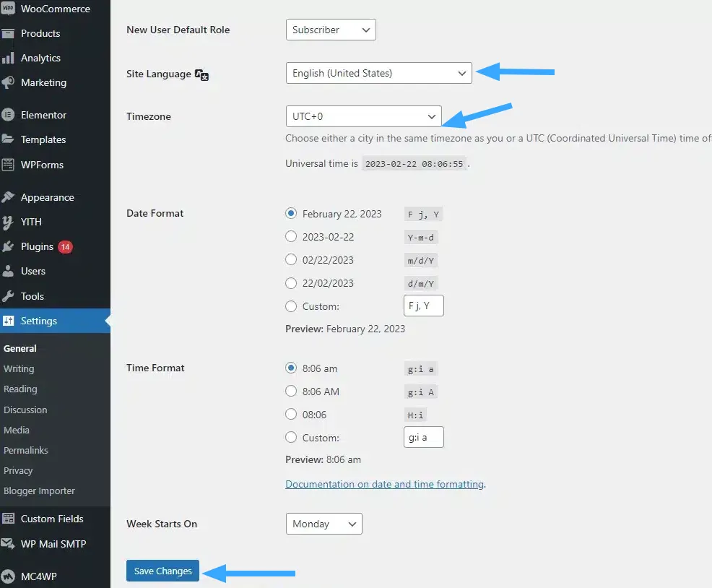
Task: Select the Y-m-d date format radio
Action: 291,236
